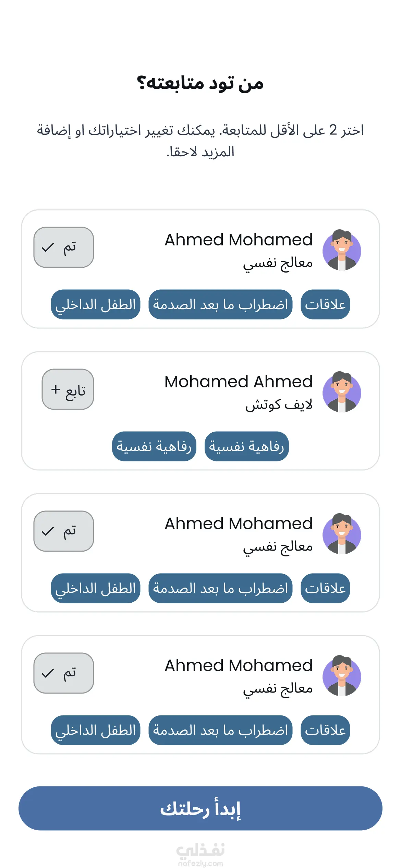The width and height of the screenshot is (401, 868).
Task: Select علاقات tag in third card
Action: (325, 588)
